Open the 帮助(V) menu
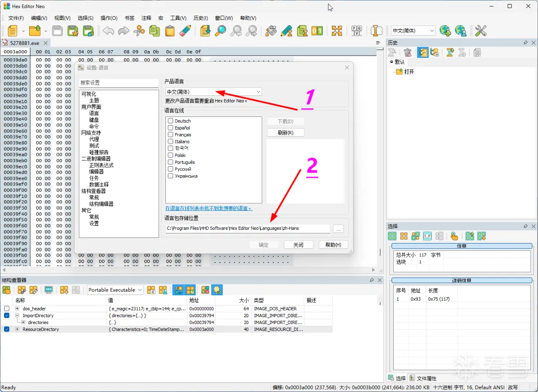538x392 pixels. coord(248,18)
